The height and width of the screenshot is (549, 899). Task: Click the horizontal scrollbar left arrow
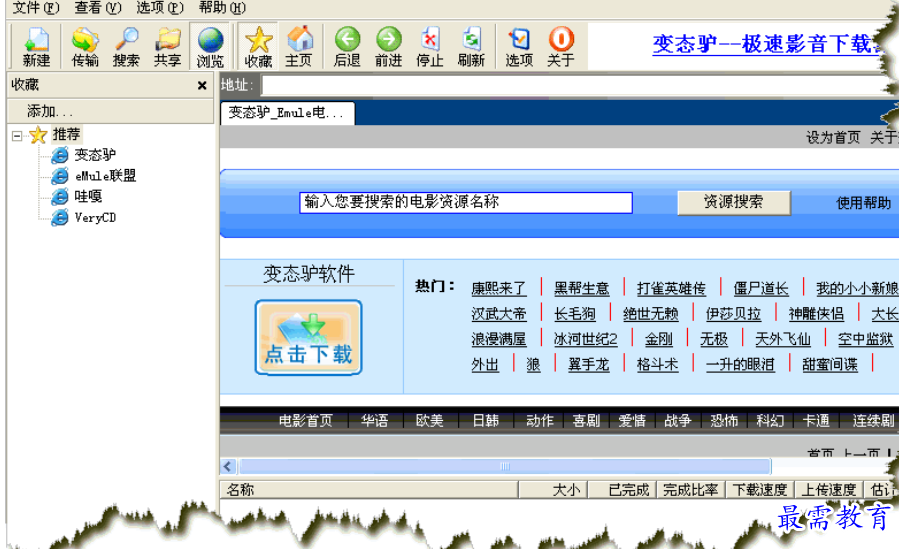coord(229,466)
